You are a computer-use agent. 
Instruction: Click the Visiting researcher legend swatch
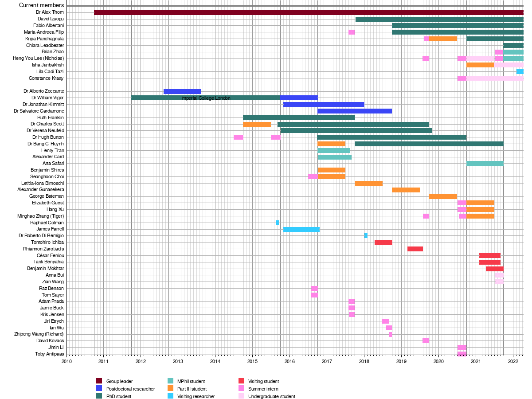(x=170, y=396)
